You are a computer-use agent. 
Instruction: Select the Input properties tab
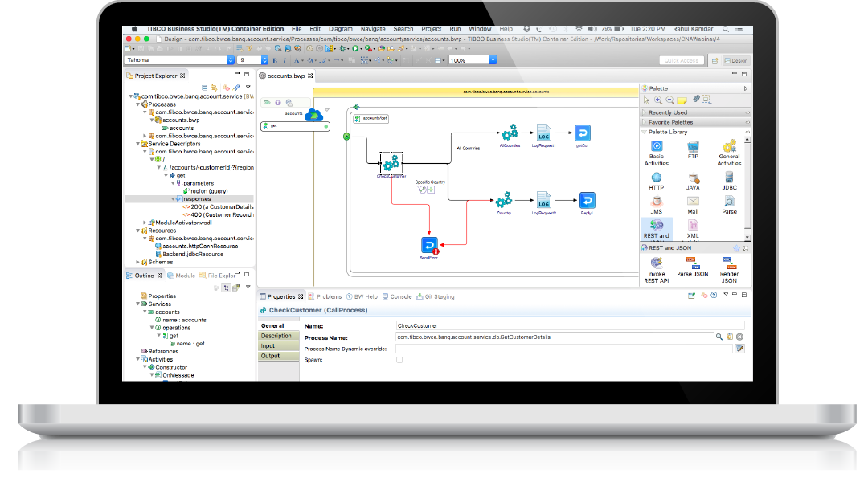pos(279,346)
